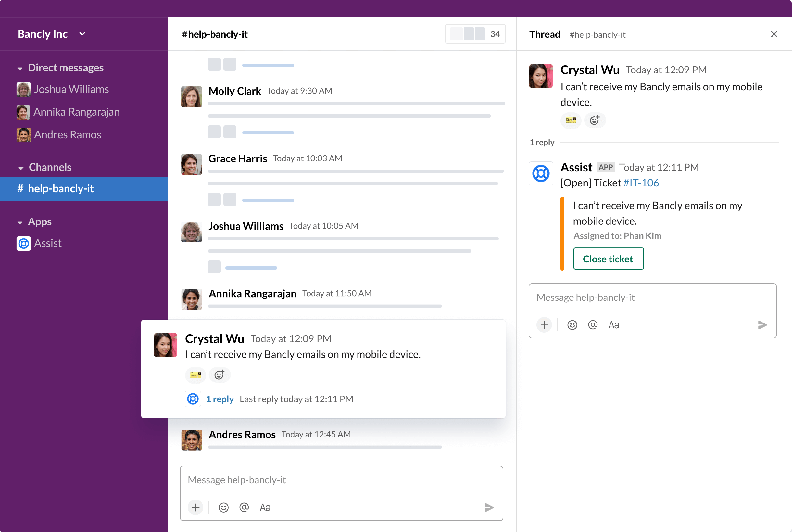Click mention @ icon in thread composer
Screen dimensions: 792x532
(592, 325)
